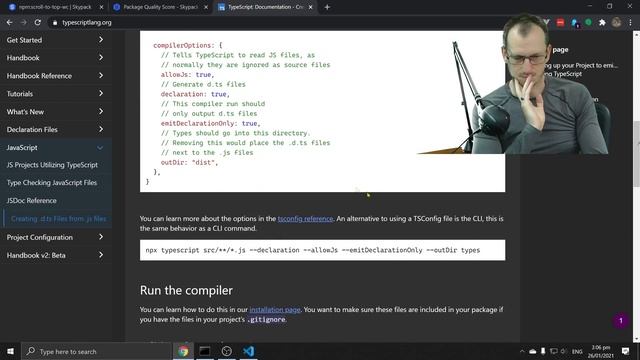Viewport: 640px width, 360px height.
Task: Open the JSDoc Reference page
Action: (31, 201)
